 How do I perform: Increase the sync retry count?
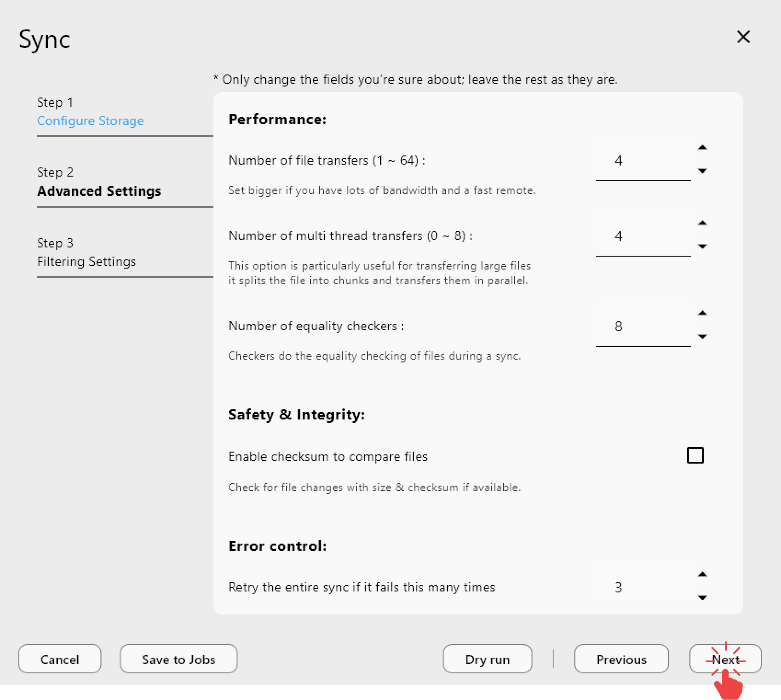click(x=703, y=574)
